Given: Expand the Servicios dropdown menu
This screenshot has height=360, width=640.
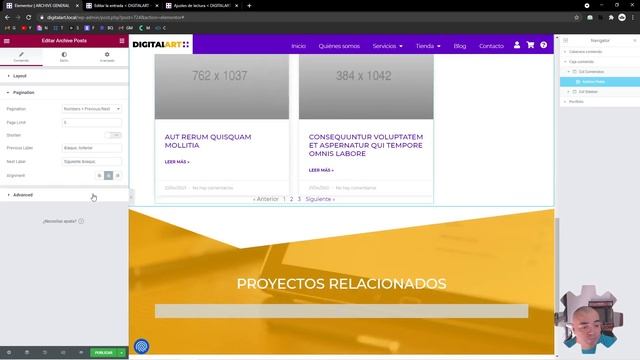Looking at the screenshot, I should click(387, 46).
